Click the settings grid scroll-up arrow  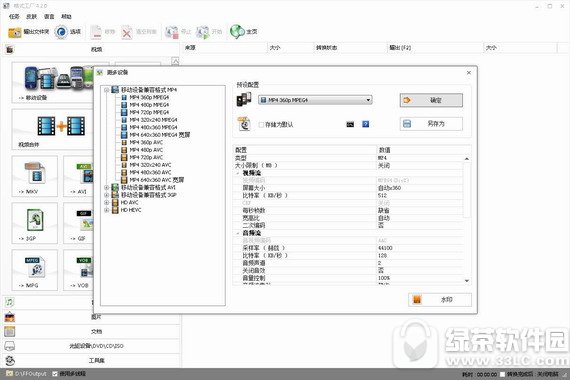click(467, 159)
